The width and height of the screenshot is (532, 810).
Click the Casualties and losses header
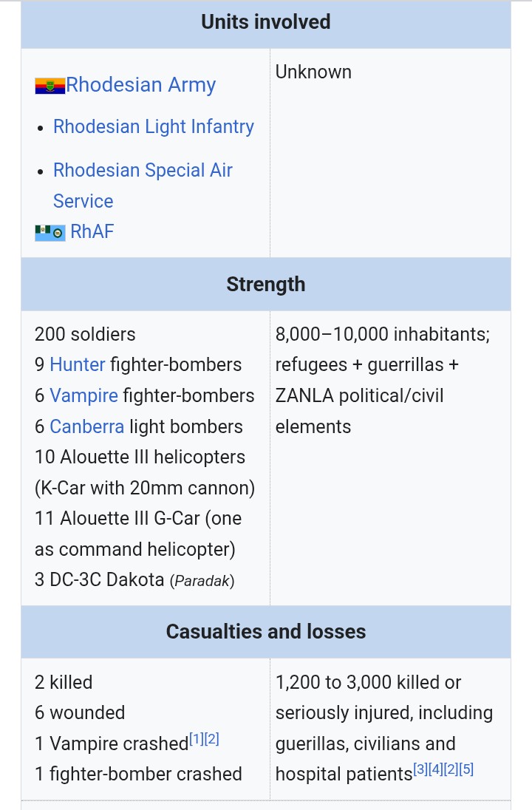[x=265, y=631]
